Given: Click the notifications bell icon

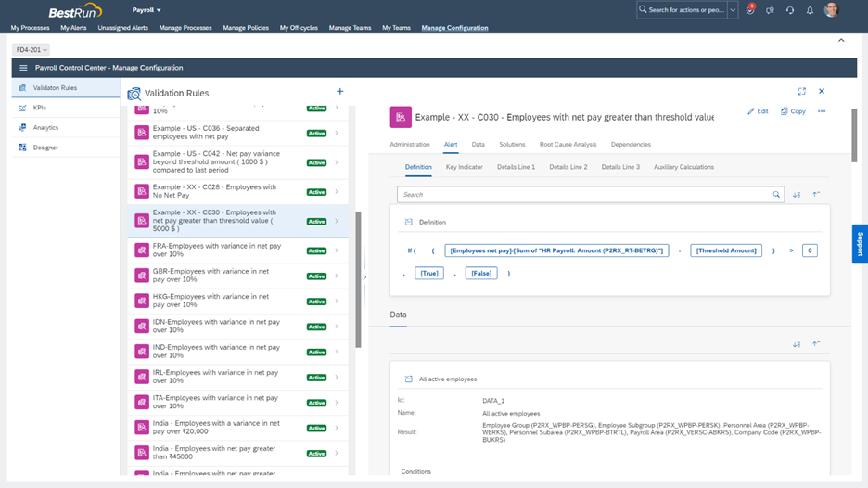Looking at the screenshot, I should point(810,10).
